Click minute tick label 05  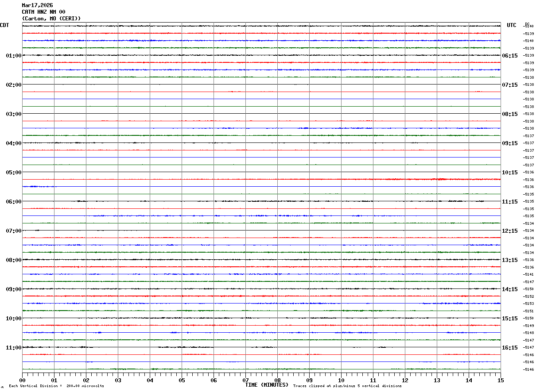182,380
